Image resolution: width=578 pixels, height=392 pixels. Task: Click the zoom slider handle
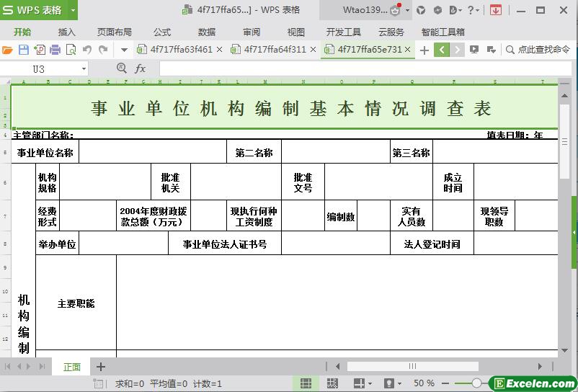click(x=476, y=383)
